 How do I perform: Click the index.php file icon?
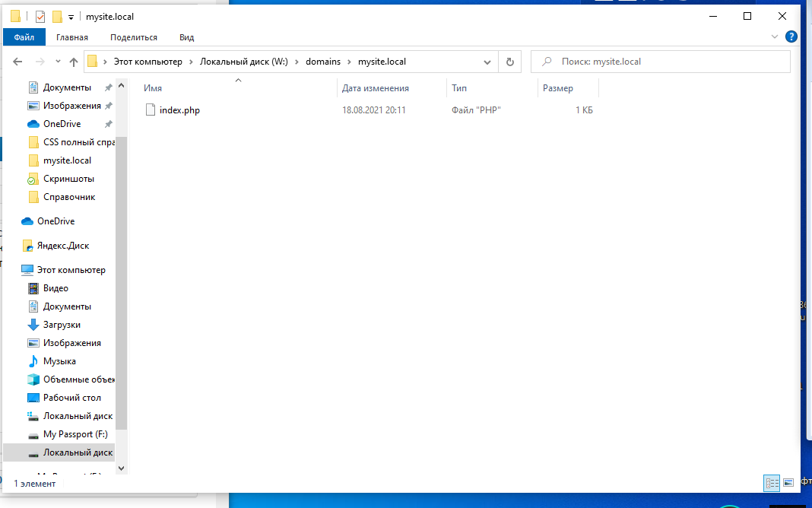(151, 110)
